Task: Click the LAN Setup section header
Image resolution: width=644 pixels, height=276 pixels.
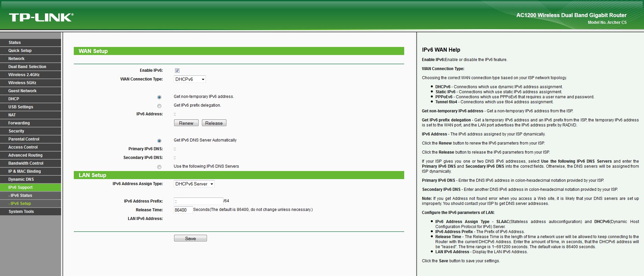Action: point(239,175)
